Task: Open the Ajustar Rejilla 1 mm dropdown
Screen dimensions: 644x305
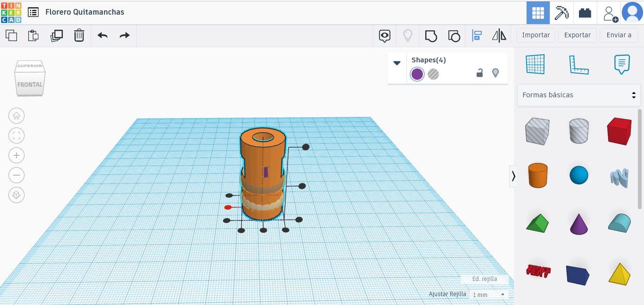Action: pos(489,295)
